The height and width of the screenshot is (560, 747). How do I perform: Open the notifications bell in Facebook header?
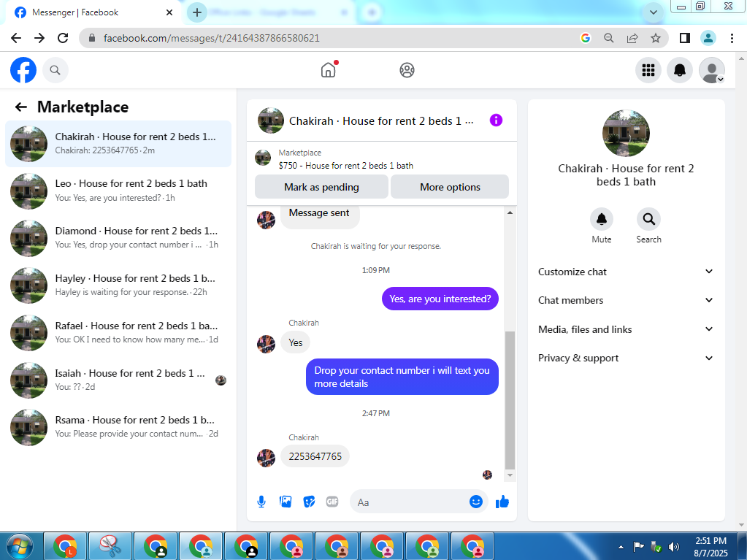coord(679,70)
